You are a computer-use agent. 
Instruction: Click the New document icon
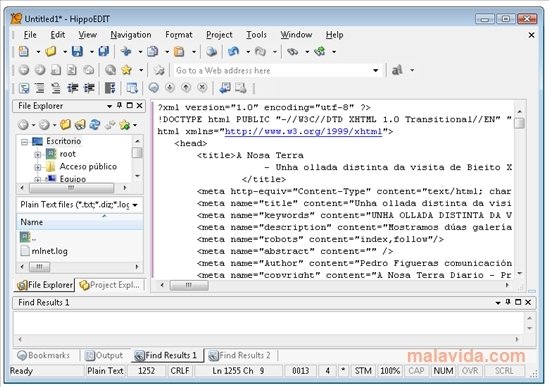[24, 51]
